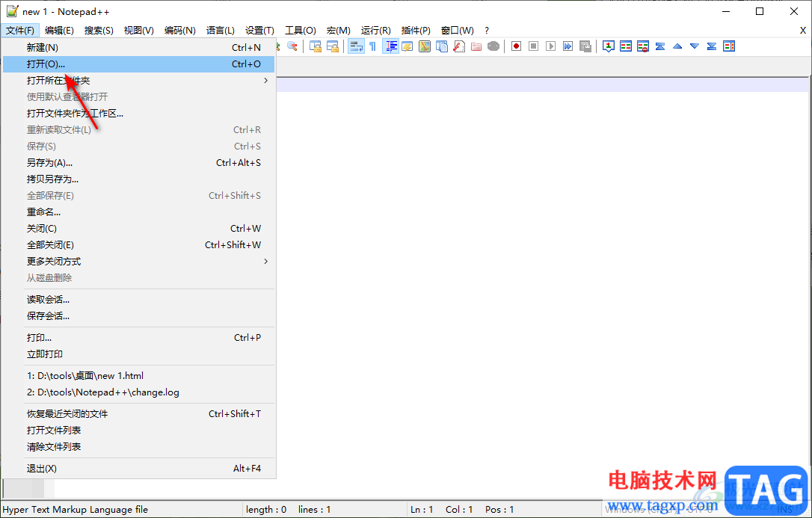
Task: Open the 语言(L) menu
Action: coord(221,31)
